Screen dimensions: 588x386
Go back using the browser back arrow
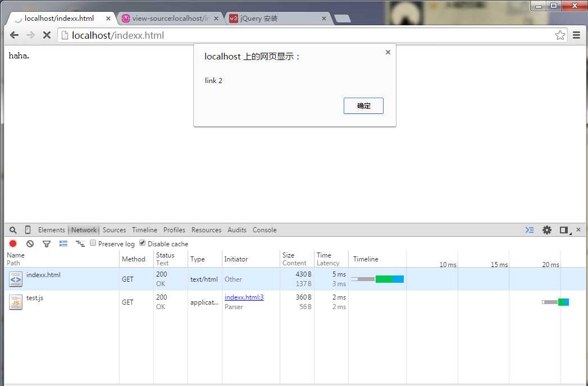[14, 35]
